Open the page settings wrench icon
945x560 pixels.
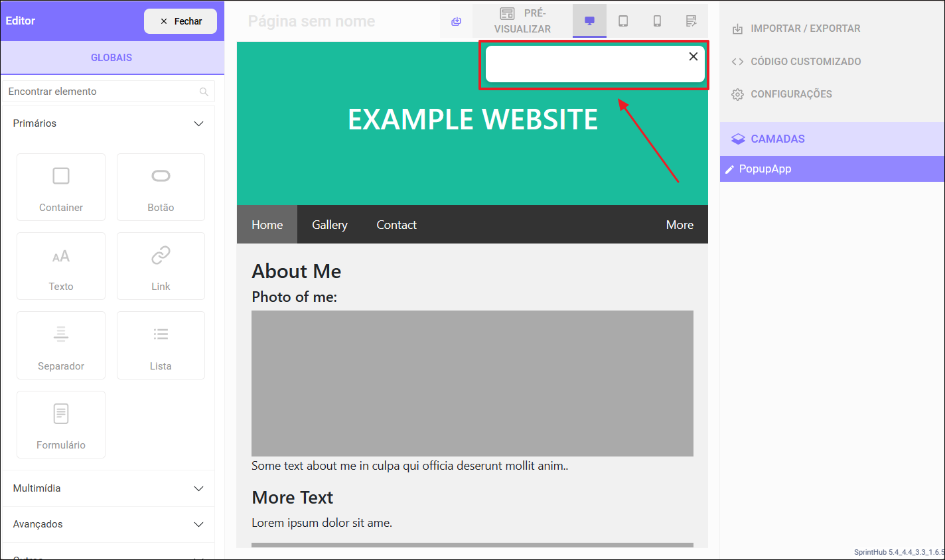(691, 21)
